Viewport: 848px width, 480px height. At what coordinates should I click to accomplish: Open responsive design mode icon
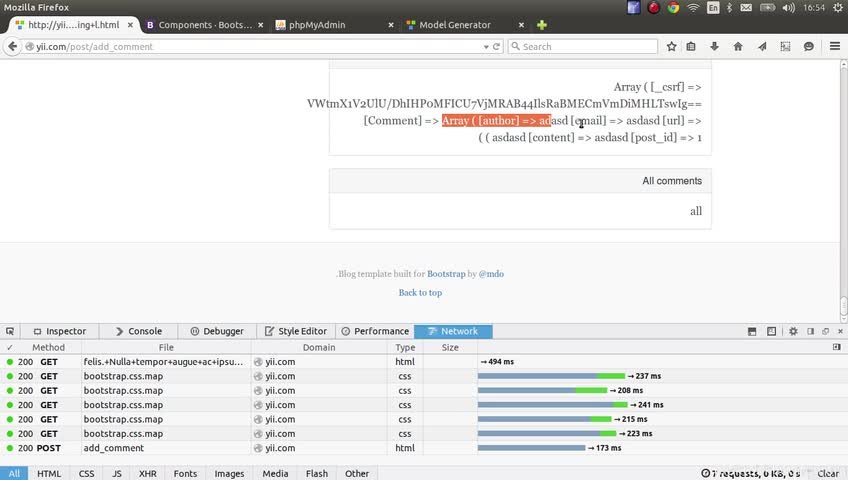tap(771, 331)
